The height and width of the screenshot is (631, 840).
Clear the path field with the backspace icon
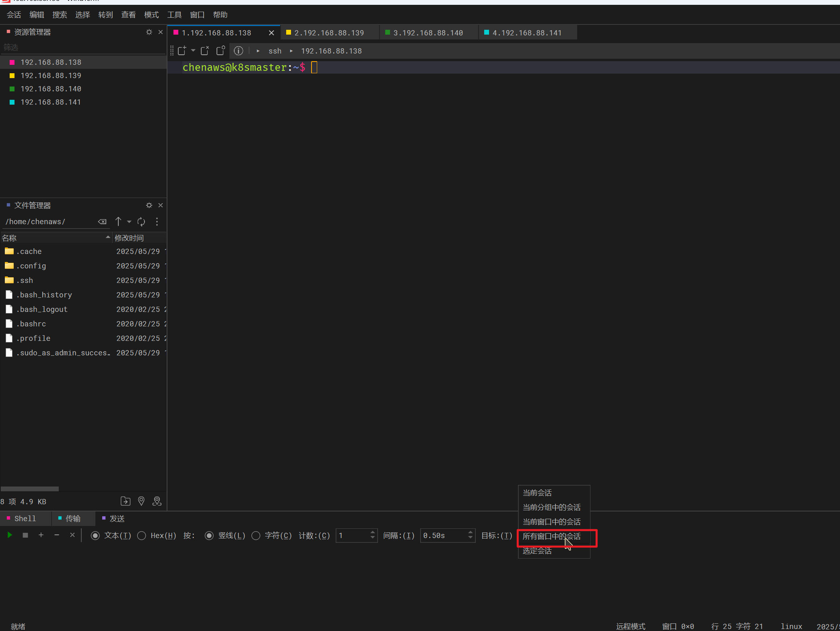(x=102, y=222)
